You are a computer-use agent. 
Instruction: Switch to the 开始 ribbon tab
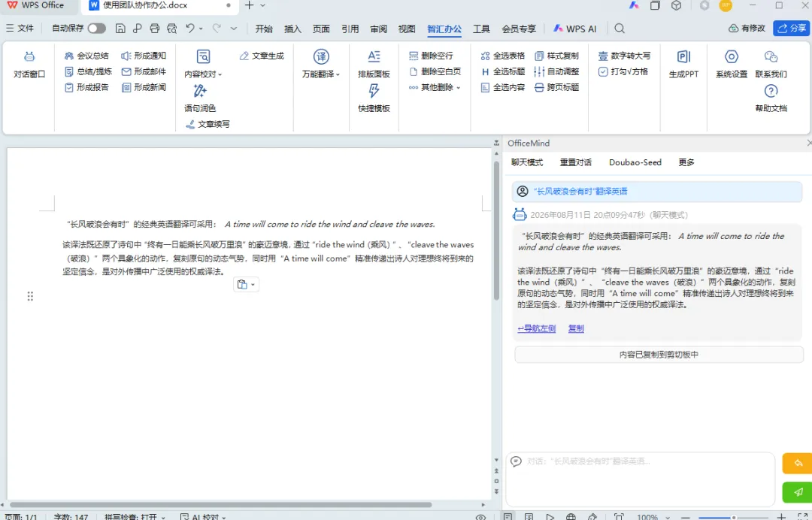pyautogui.click(x=264, y=29)
